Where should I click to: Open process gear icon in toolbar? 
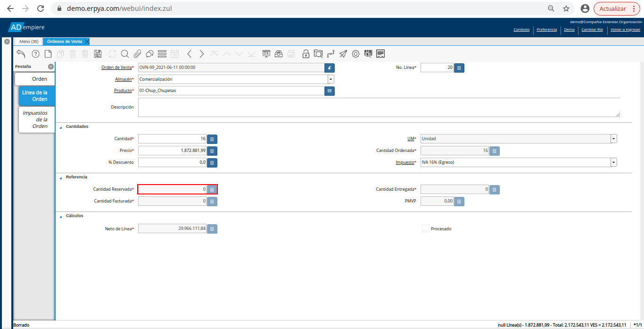(356, 54)
